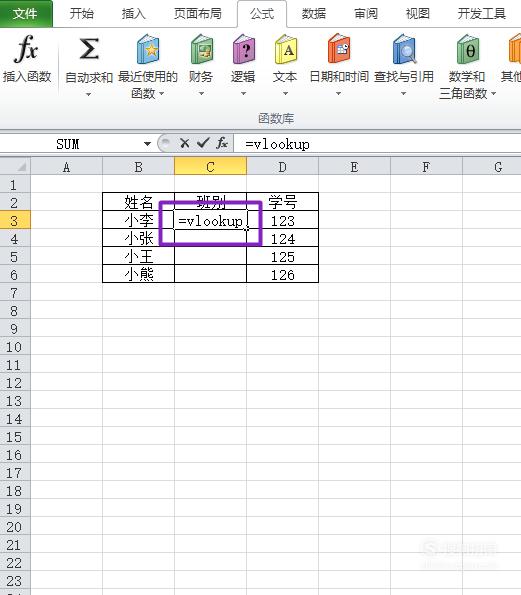Switch to the Insert (插入) tab
Screen dimensions: 521x595
coord(134,14)
